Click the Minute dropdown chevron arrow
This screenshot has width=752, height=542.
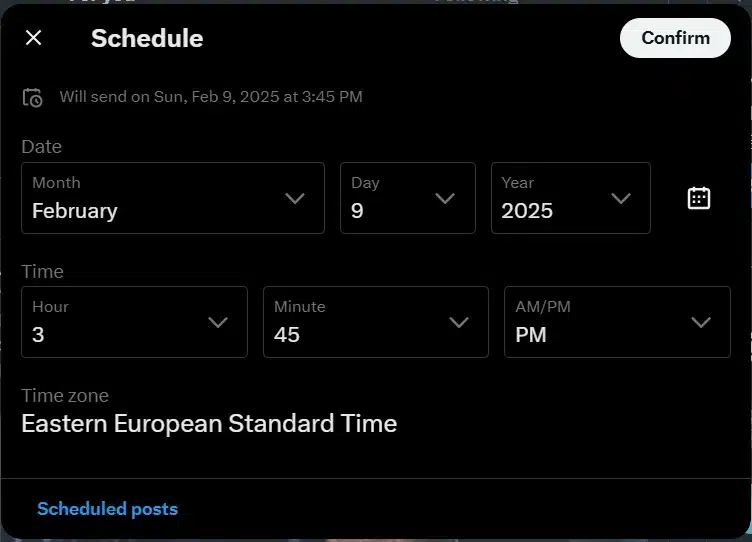click(x=459, y=322)
